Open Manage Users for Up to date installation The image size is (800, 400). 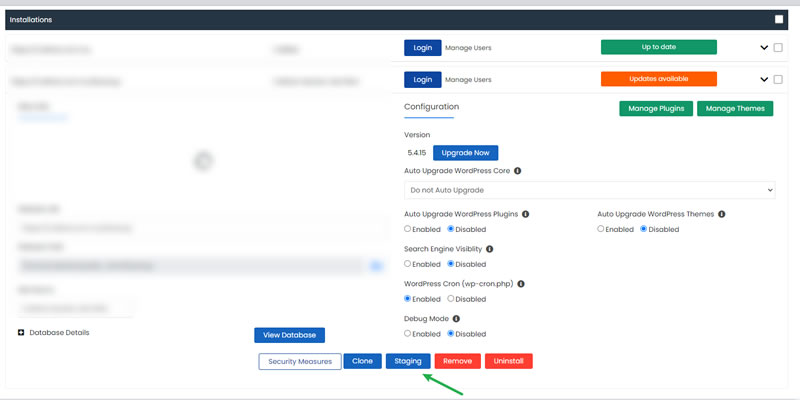(x=468, y=48)
